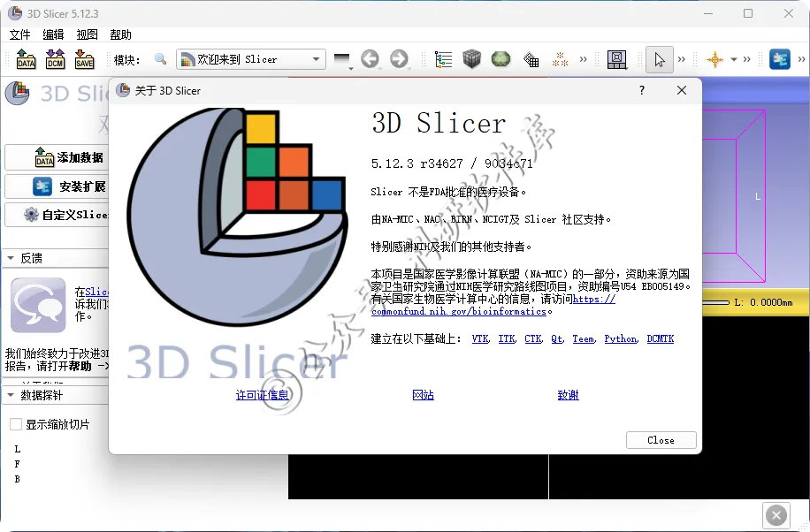
Task: Open the view layout selector icon
Action: (x=617, y=60)
